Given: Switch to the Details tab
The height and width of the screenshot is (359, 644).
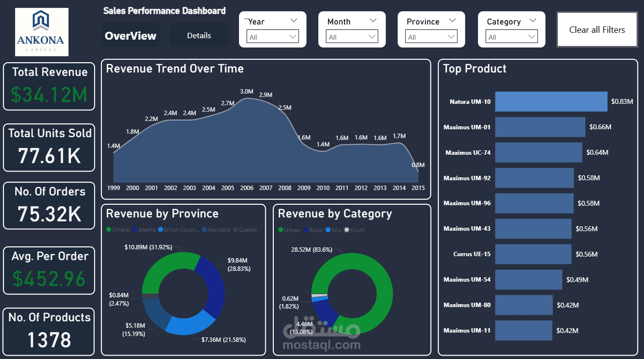Looking at the screenshot, I should point(198,35).
